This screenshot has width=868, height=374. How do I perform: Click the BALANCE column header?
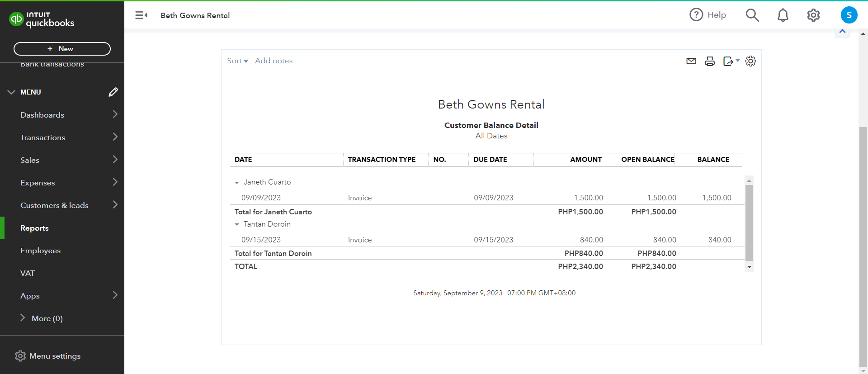713,159
